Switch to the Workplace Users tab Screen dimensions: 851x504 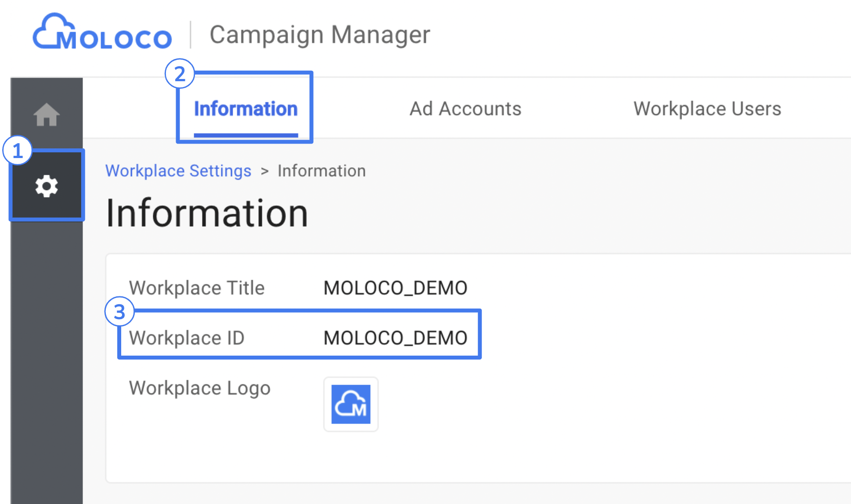pyautogui.click(x=707, y=108)
